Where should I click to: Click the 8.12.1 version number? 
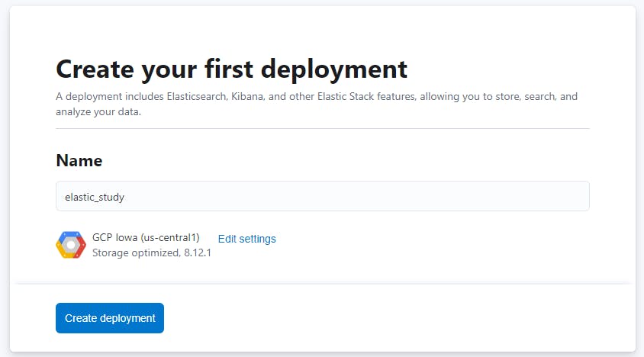pos(198,252)
